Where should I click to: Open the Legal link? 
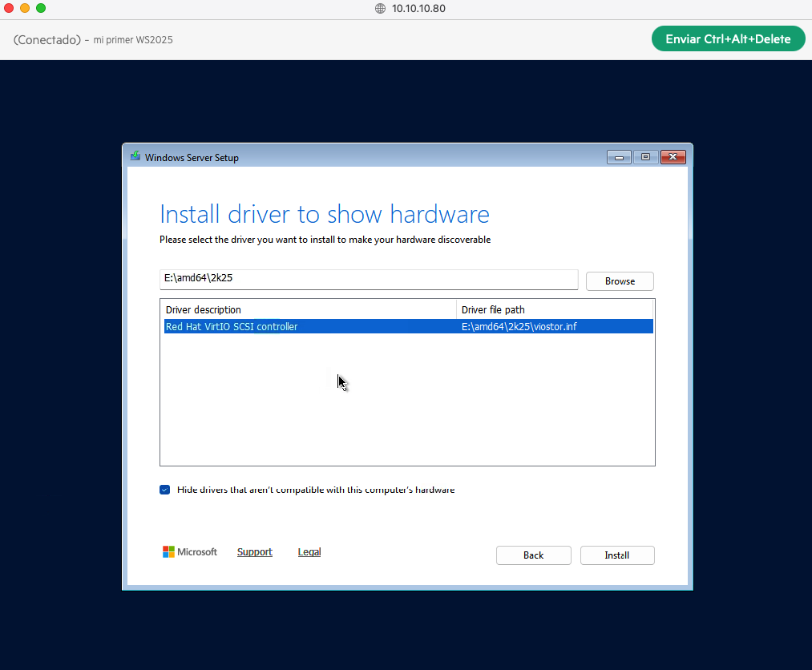click(309, 551)
